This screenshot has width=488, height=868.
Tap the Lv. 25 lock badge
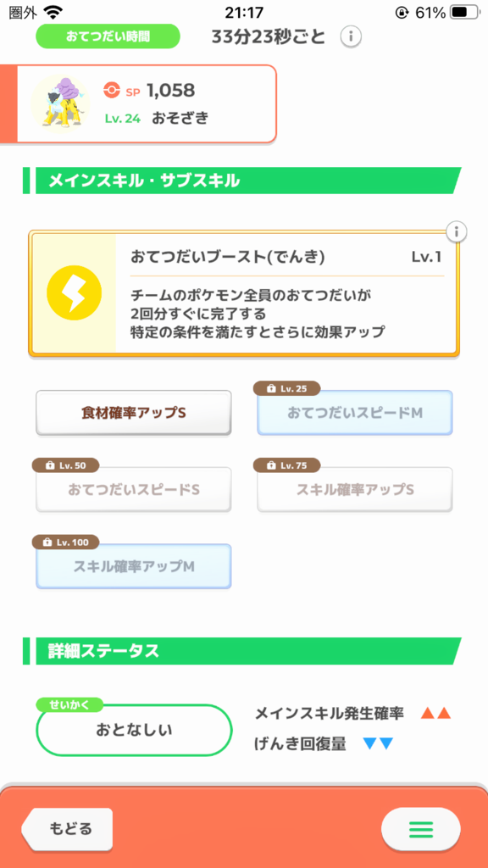pyautogui.click(x=286, y=388)
